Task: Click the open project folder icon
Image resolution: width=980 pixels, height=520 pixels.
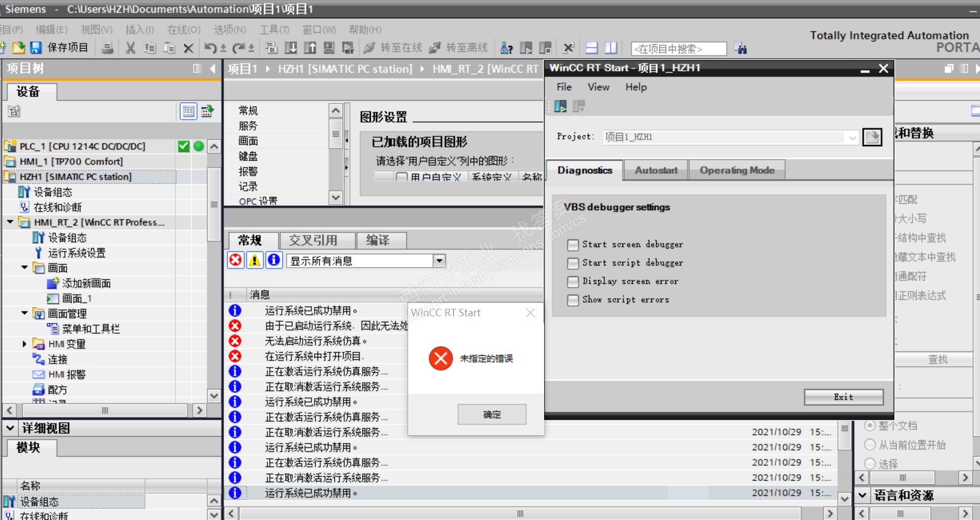Action: [x=19, y=48]
